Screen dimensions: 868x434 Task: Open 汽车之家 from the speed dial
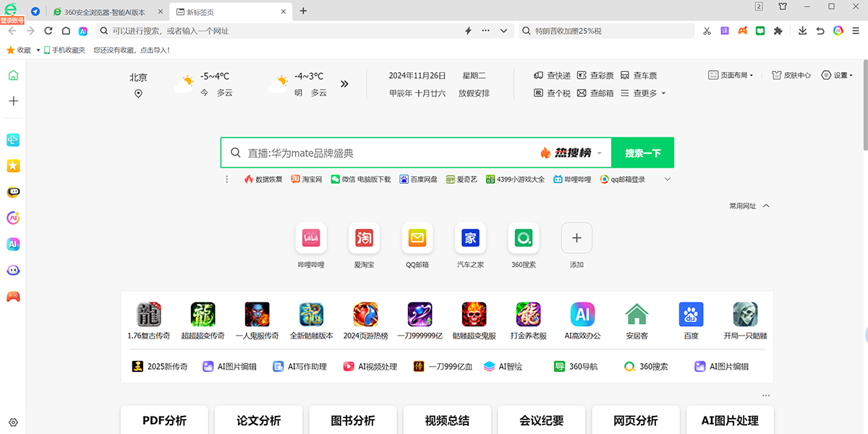(x=470, y=238)
